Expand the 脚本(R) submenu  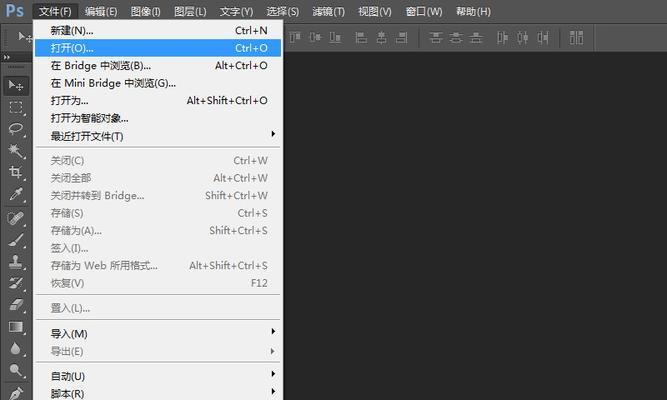(x=158, y=394)
